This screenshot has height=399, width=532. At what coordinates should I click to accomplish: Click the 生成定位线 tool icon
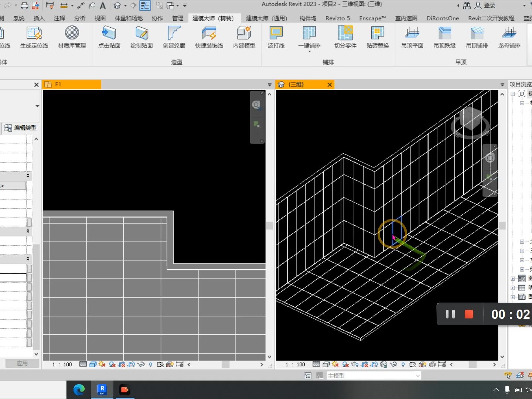[x=34, y=33]
